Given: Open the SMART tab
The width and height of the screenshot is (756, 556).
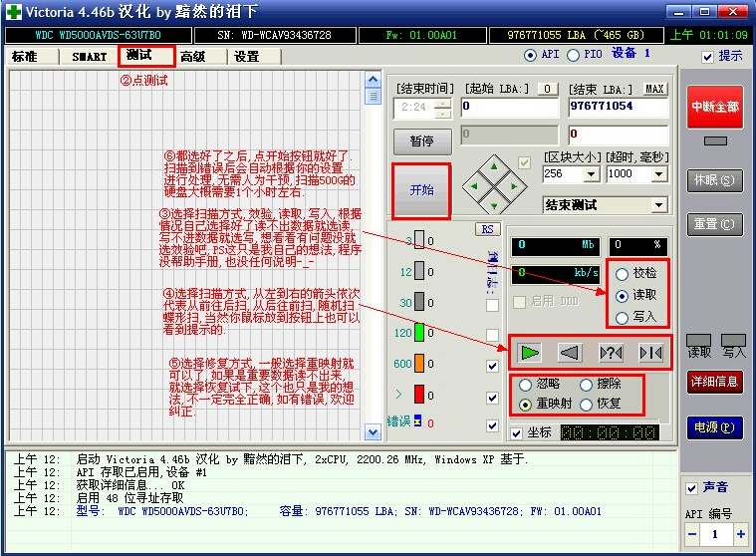Looking at the screenshot, I should click(89, 57).
